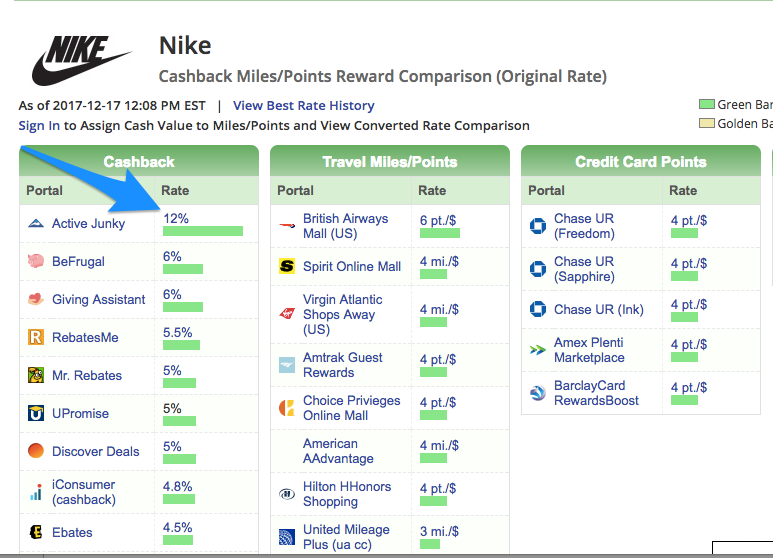The width and height of the screenshot is (773, 558).
Task: Open the Spirit Online Mall link
Action: point(352,266)
